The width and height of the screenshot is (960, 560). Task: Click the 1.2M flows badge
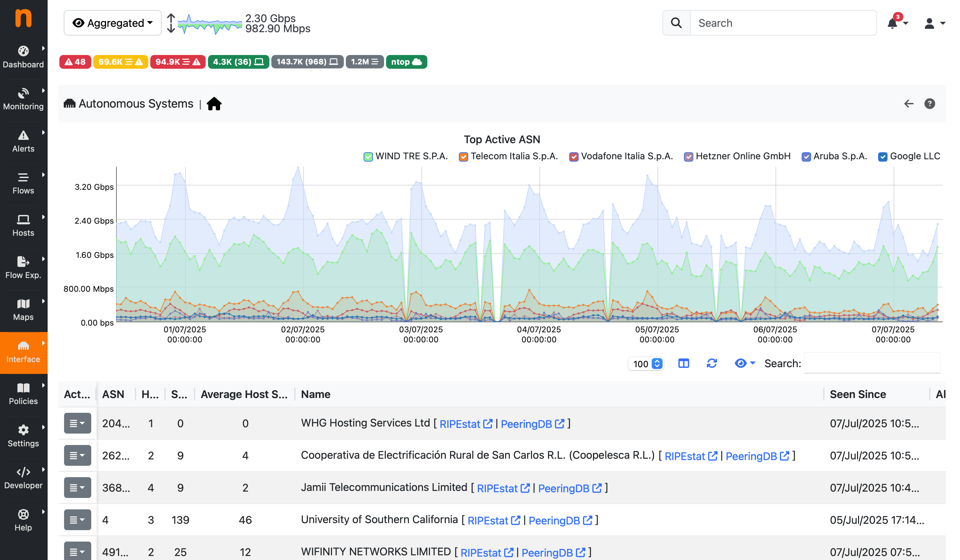365,62
